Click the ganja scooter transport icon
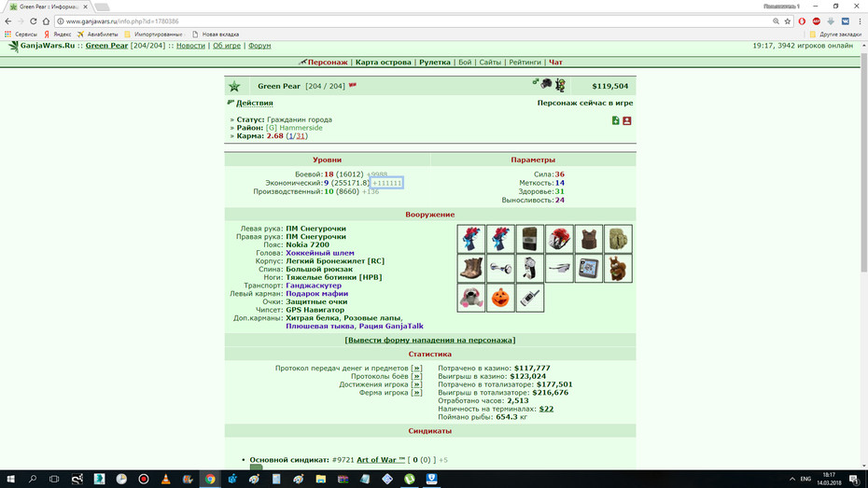 (500, 269)
